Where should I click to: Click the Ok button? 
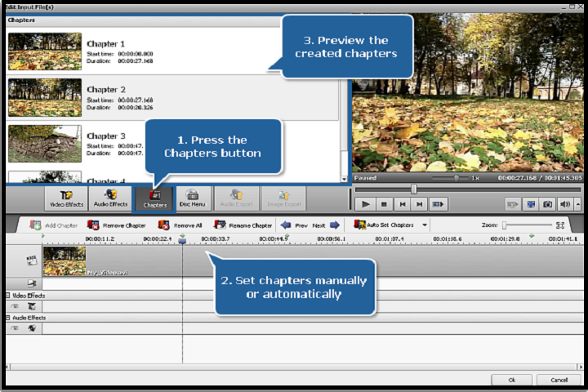(x=511, y=380)
